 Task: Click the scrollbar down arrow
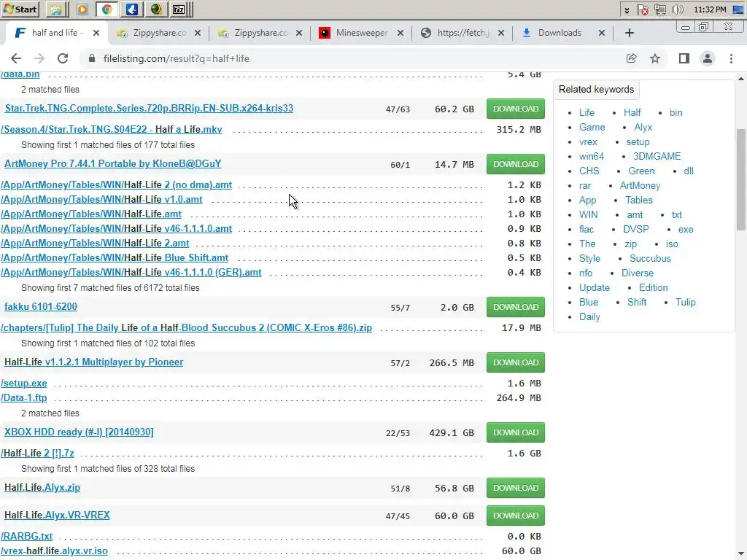[x=741, y=554]
